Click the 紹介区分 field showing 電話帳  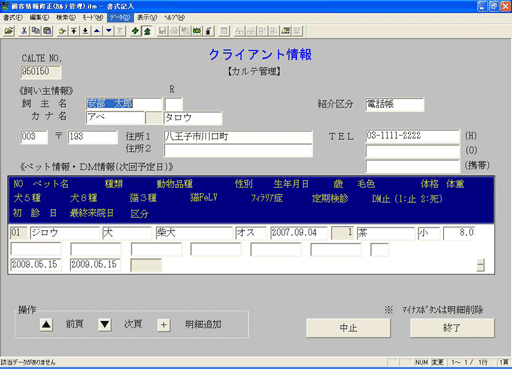pyautogui.click(x=395, y=104)
